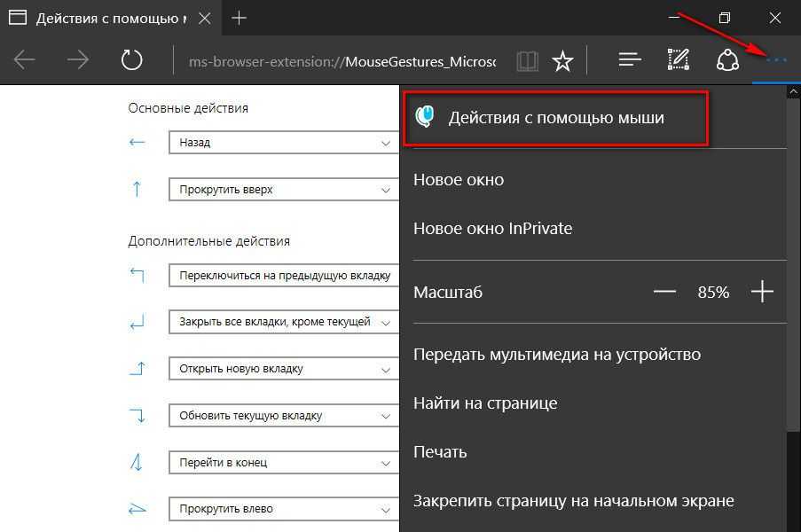
Task: Expand the 'Прокрутить вверх' dropdown
Action: point(284,190)
